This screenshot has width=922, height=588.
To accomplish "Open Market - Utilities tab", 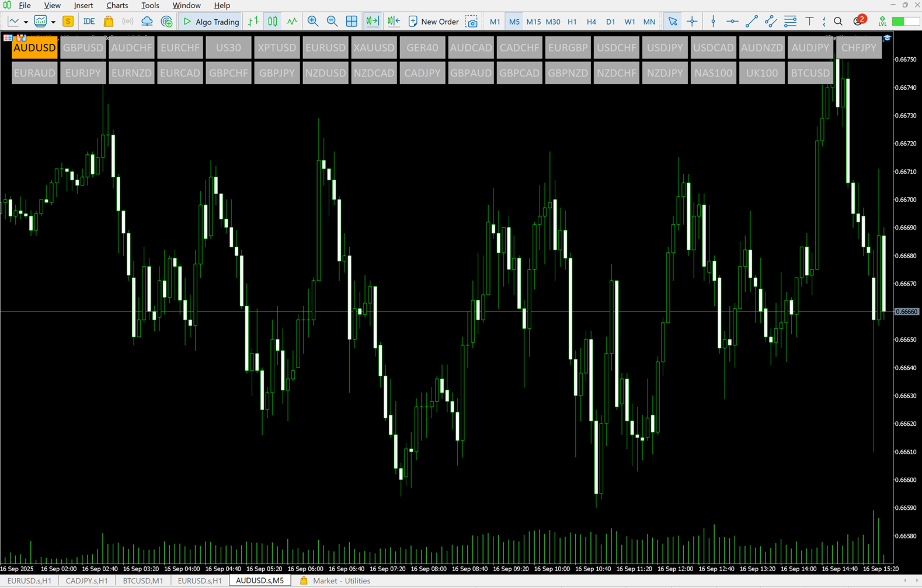I will coord(335,581).
